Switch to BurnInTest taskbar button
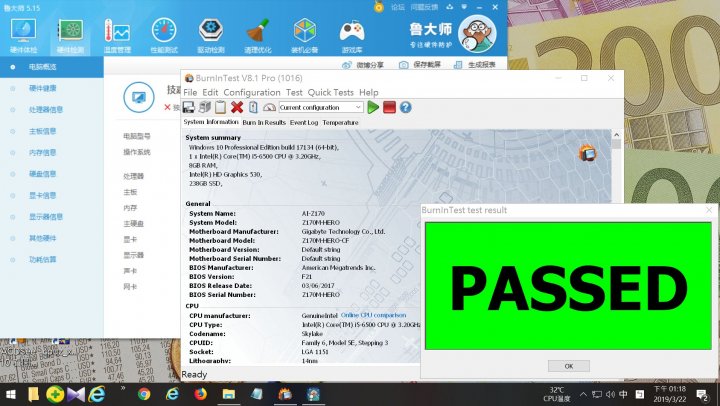The width and height of the screenshot is (720, 406). tap(285, 395)
